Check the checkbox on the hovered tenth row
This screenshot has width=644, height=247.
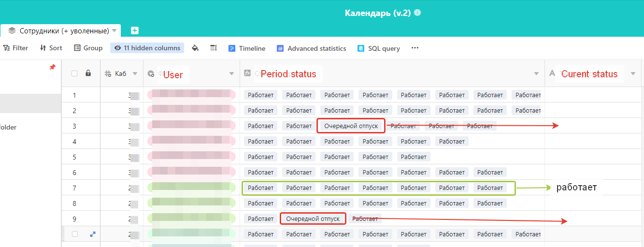[74, 234]
